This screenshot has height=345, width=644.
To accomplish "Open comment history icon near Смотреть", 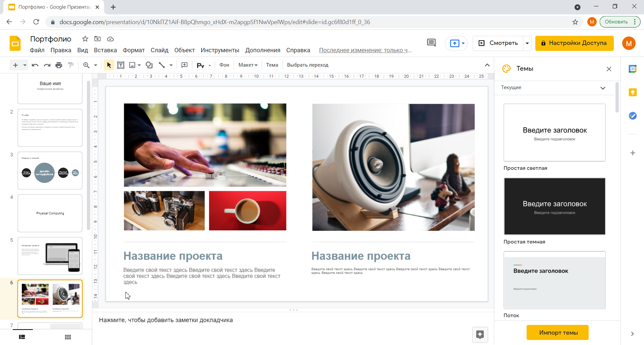I will point(431,43).
